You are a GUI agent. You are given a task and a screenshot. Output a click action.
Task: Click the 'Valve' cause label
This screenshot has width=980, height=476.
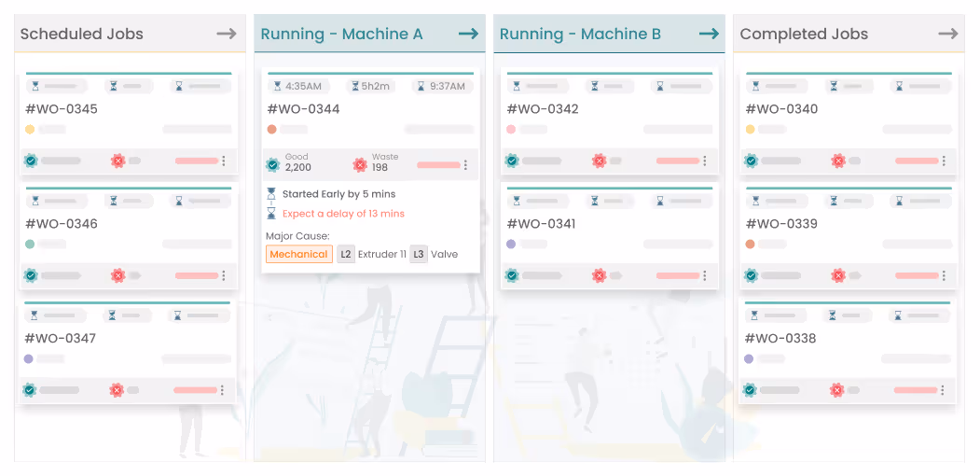[x=445, y=254]
